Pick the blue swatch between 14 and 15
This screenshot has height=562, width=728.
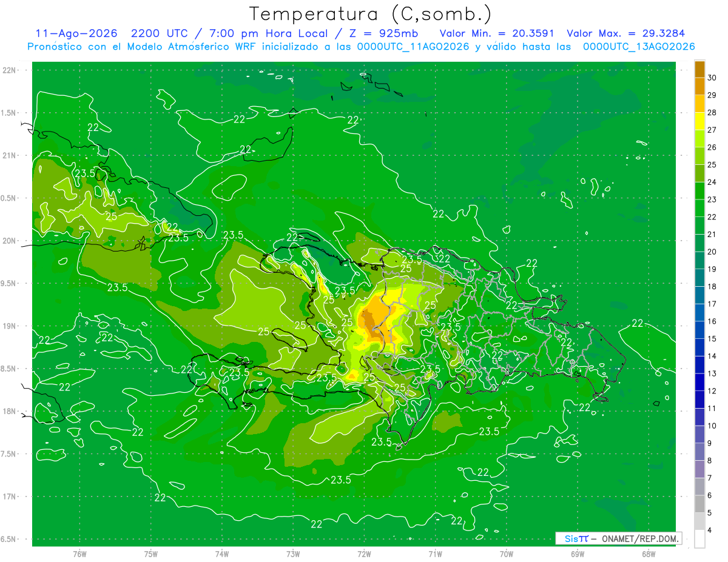click(699, 347)
